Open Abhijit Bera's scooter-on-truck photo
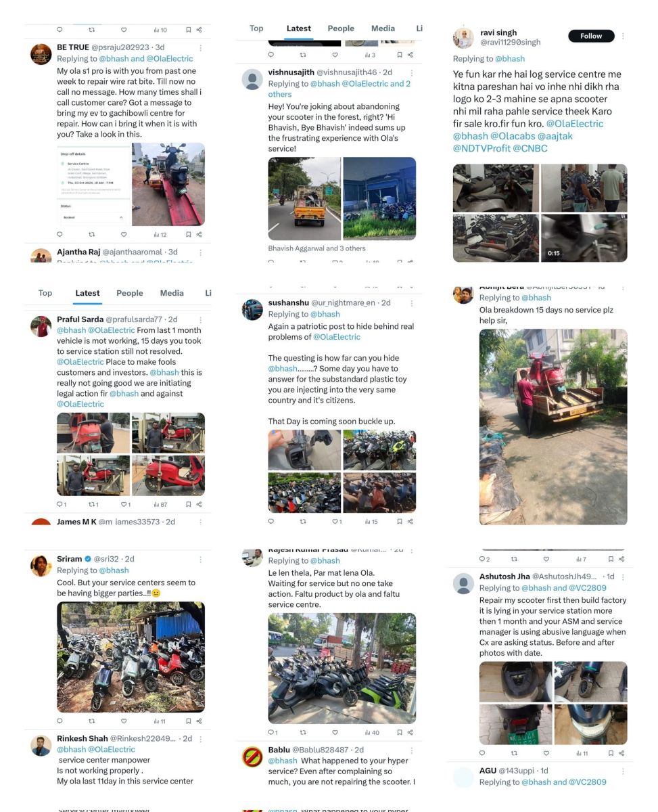 point(553,426)
